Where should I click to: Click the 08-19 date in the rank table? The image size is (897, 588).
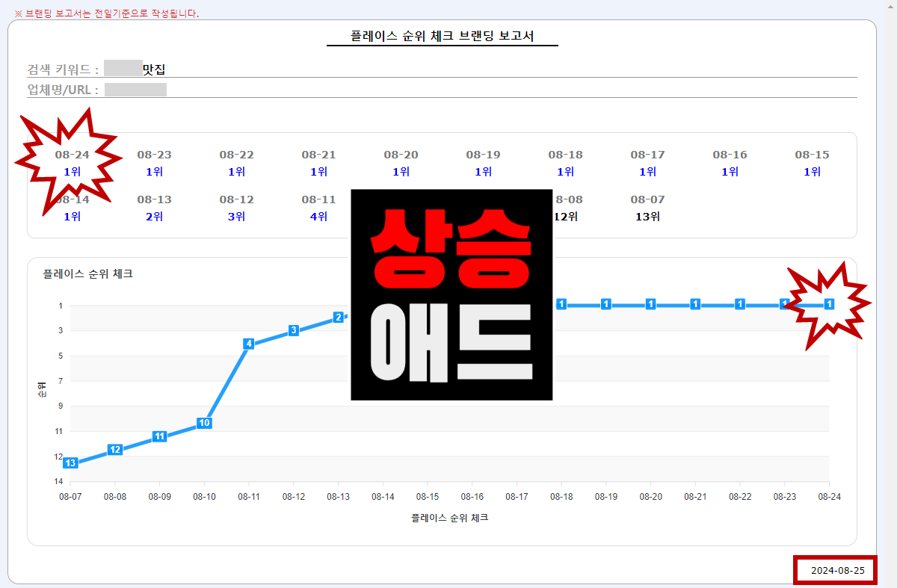[483, 155]
